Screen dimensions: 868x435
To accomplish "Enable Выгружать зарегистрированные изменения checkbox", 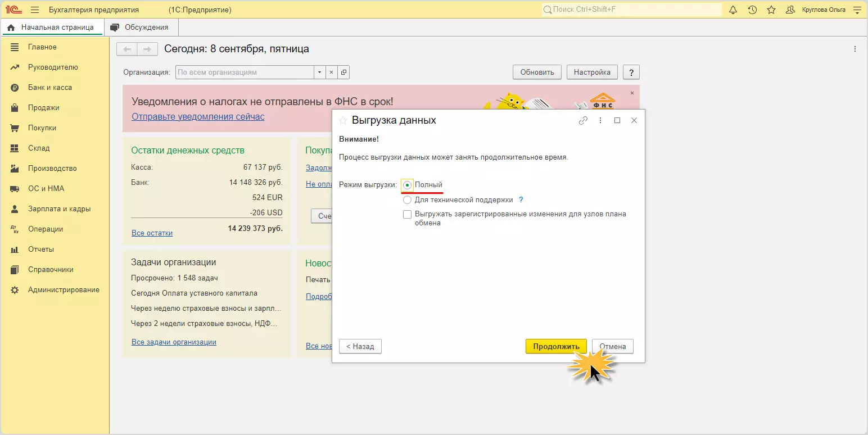I will 408,214.
